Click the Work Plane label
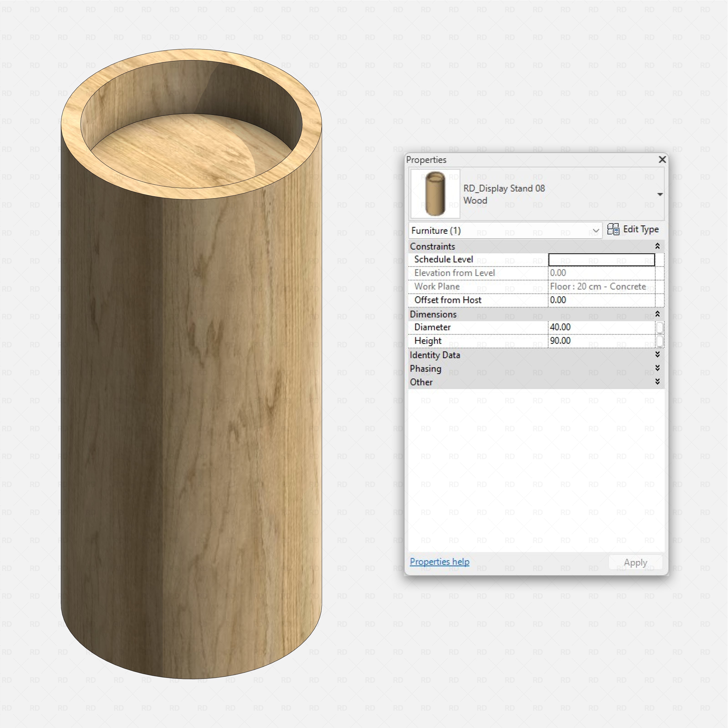Image resolution: width=728 pixels, height=728 pixels. [x=437, y=287]
